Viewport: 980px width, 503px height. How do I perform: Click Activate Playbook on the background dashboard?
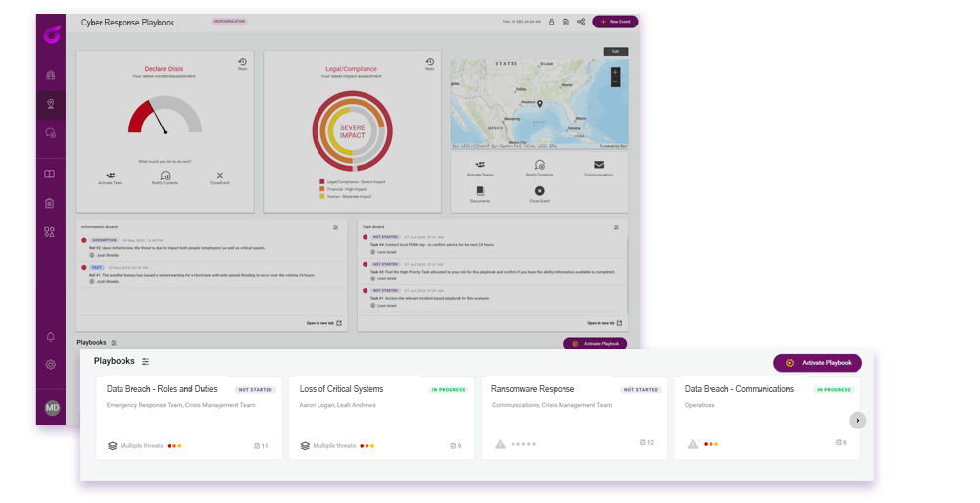coord(595,343)
